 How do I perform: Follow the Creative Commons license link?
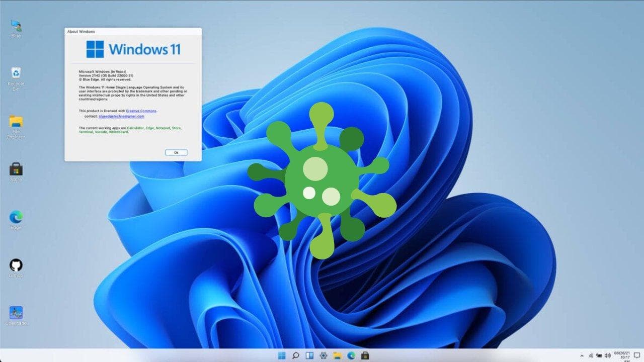(x=141, y=111)
